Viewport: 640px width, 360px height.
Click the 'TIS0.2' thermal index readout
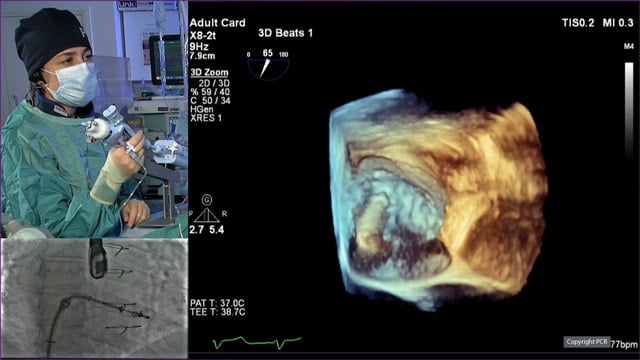point(578,23)
